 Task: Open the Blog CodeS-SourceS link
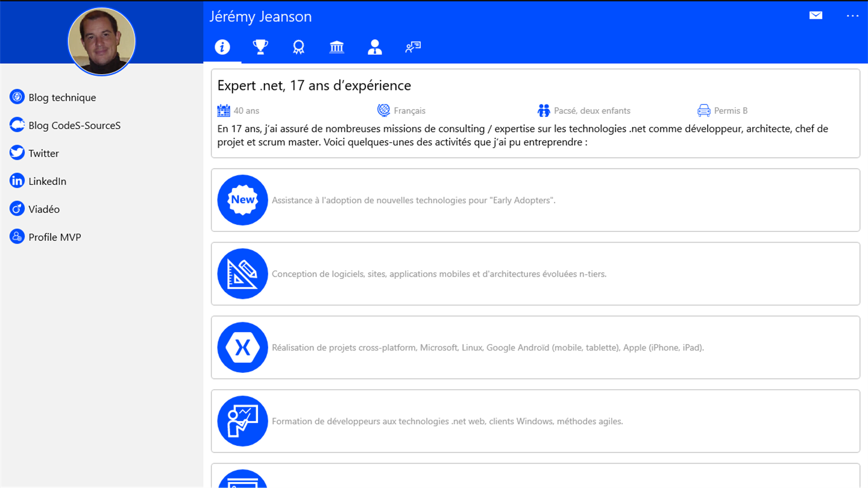(x=75, y=125)
